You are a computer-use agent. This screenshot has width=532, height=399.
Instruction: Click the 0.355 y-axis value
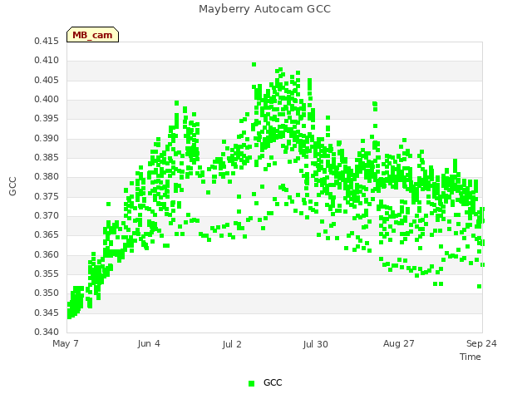click(x=47, y=273)
